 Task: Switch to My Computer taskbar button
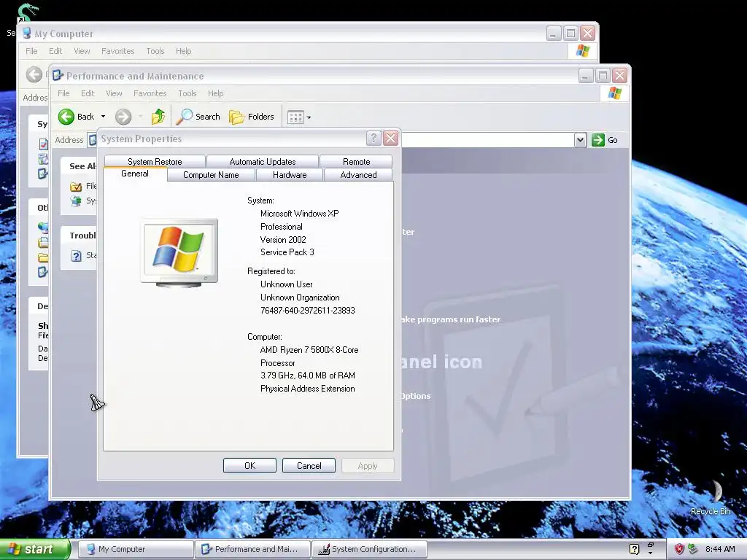coord(136,549)
